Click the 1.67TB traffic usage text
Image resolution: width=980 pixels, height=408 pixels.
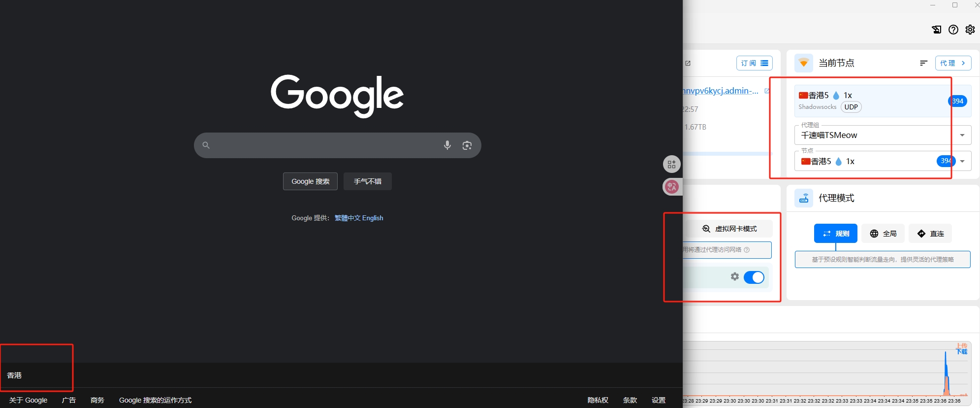695,127
